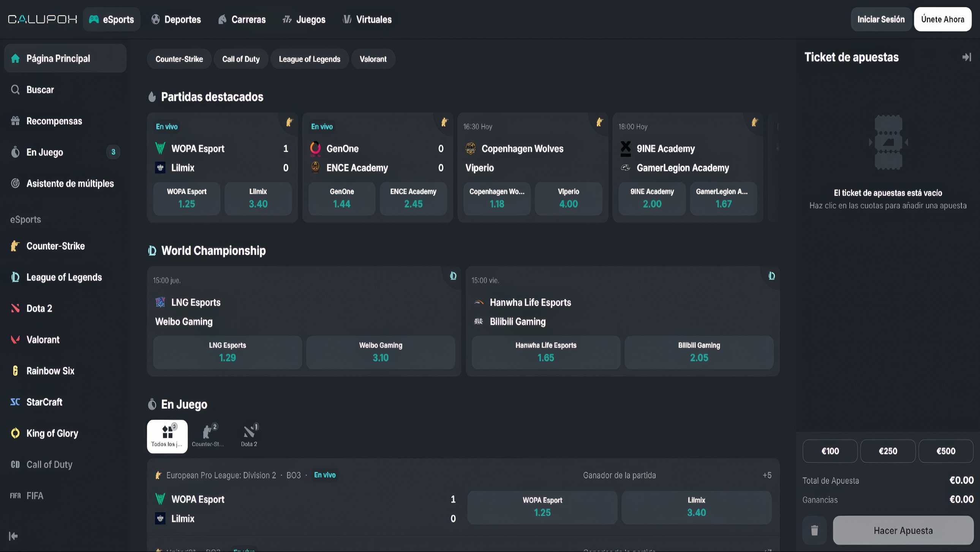980x552 pixels.
Task: Open Rainbow Six in eSports sidebar
Action: point(50,371)
